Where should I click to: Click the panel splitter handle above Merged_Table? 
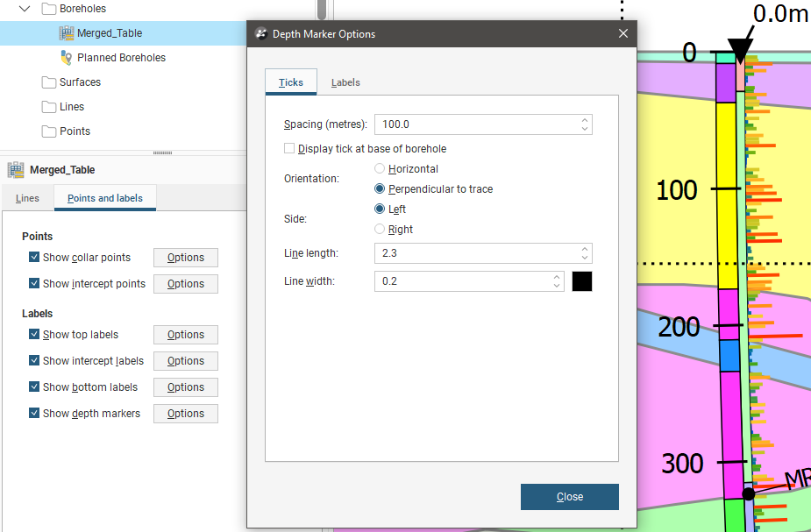(x=162, y=153)
